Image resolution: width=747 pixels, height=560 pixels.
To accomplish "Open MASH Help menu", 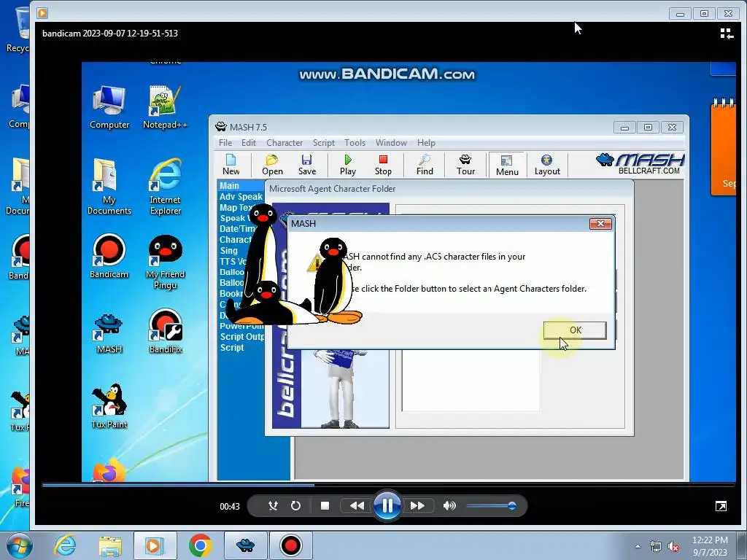I will 426,143.
